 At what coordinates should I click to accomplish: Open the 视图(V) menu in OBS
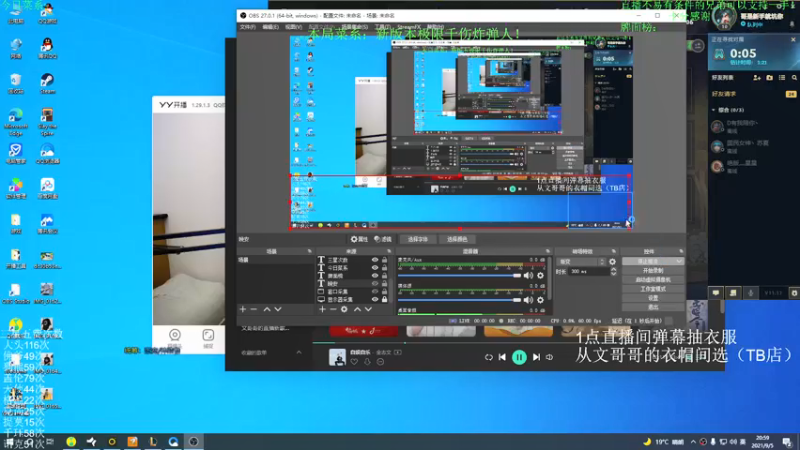[x=293, y=27]
